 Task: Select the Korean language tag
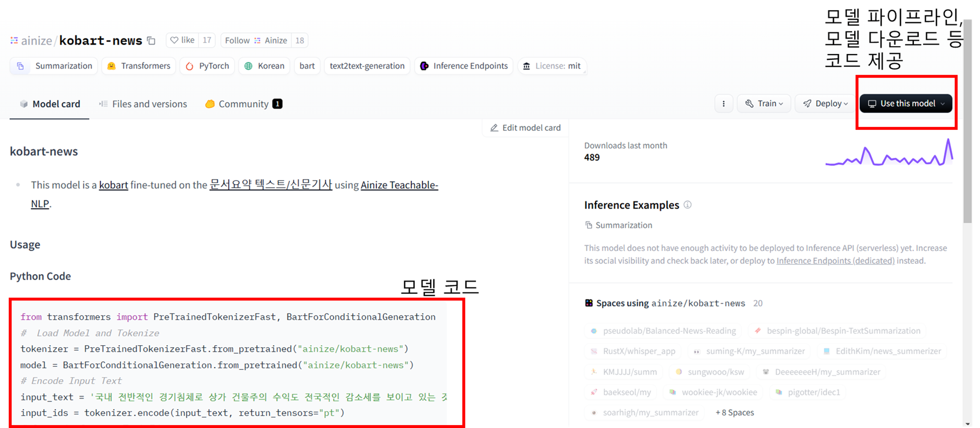coord(264,66)
